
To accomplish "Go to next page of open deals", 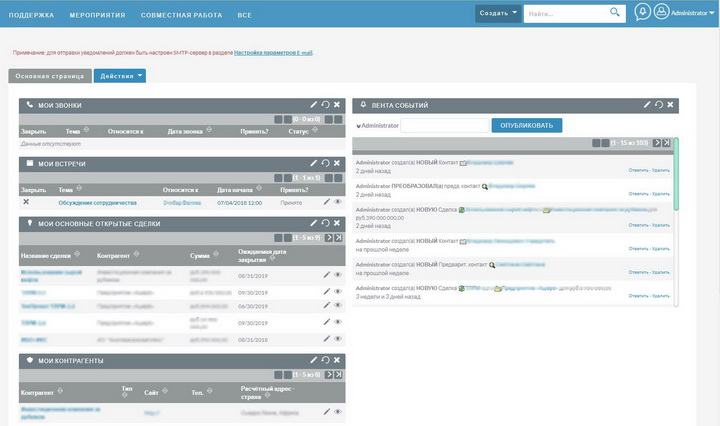I will [329, 238].
